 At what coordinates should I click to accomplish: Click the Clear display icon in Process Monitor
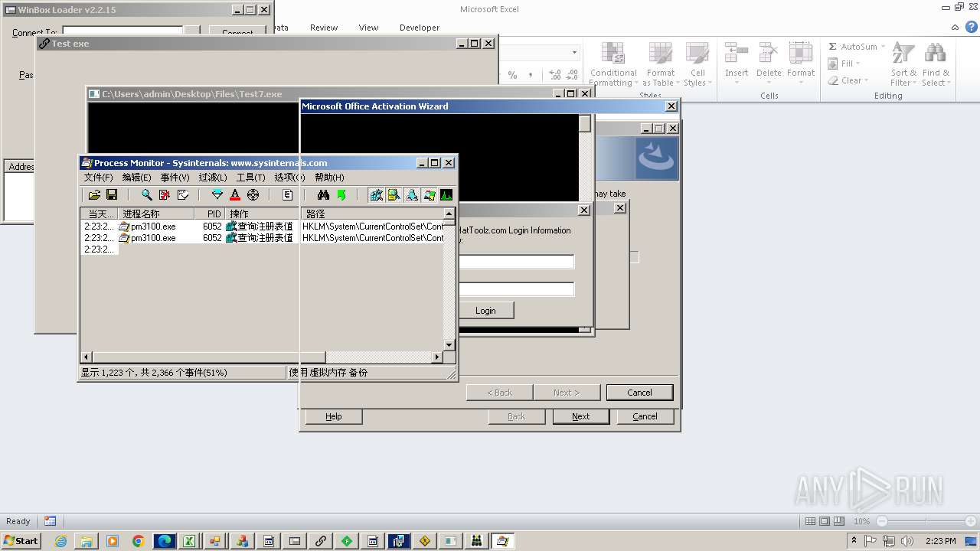click(x=183, y=195)
